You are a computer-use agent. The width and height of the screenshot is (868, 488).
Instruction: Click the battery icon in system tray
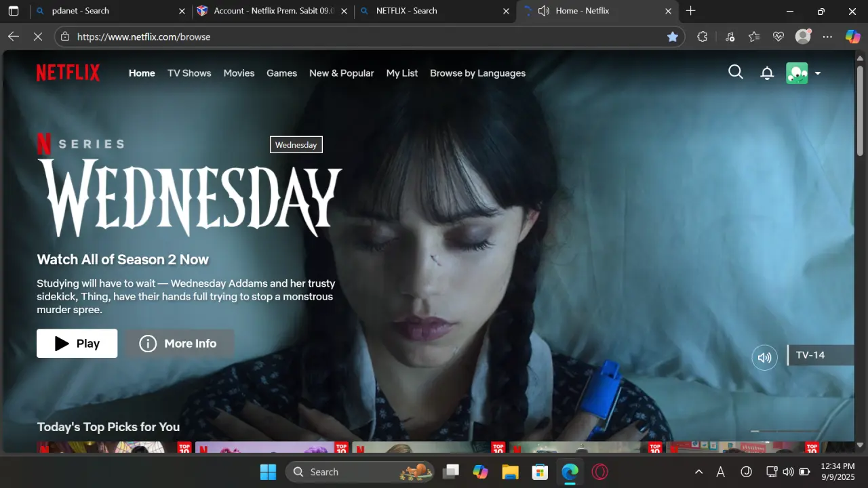[805, 472]
